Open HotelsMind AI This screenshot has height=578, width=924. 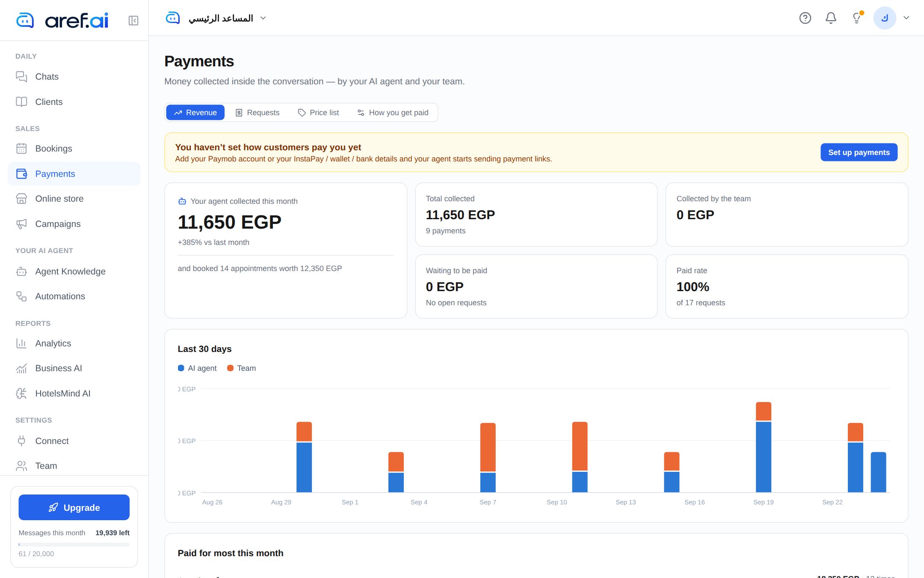pyautogui.click(x=74, y=393)
